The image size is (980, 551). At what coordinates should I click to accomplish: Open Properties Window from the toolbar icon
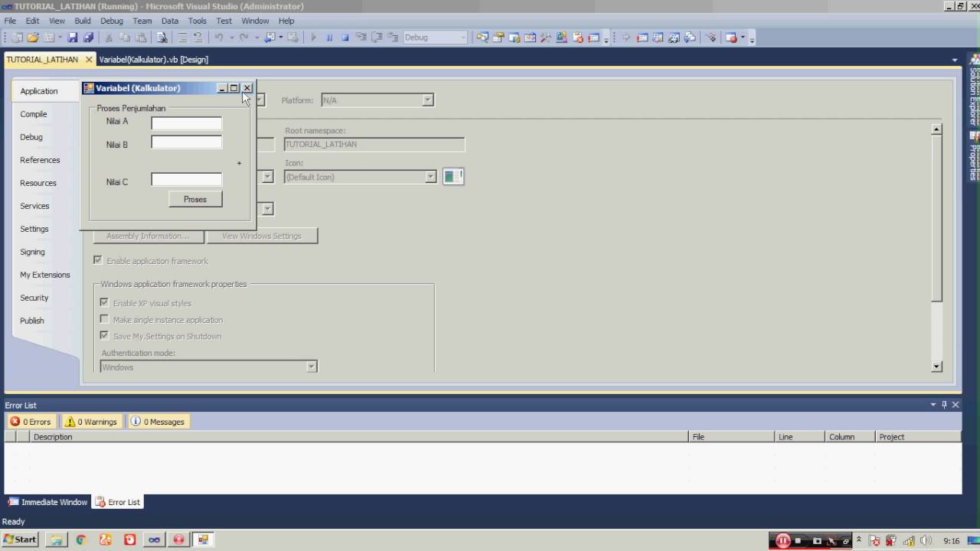[x=498, y=37]
